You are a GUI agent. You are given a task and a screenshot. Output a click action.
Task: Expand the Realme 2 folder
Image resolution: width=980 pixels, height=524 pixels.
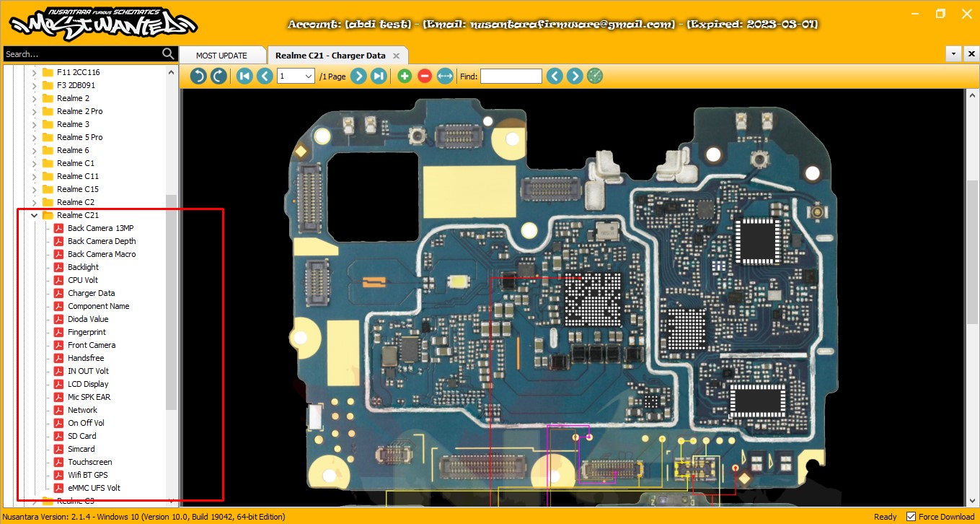click(x=34, y=98)
